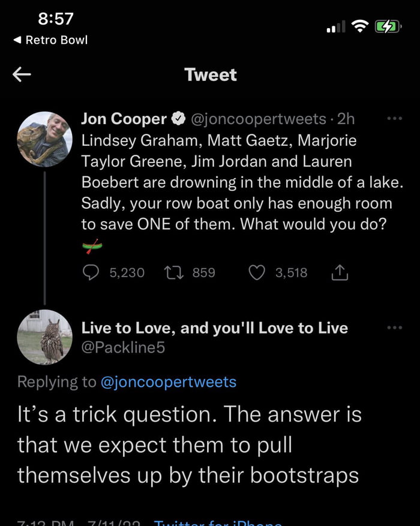Like Jon Cooper's tweet

pyautogui.click(x=257, y=273)
